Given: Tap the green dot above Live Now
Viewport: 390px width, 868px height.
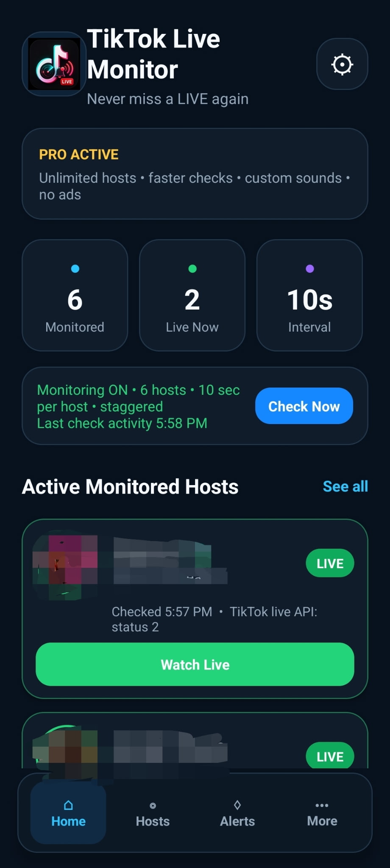Looking at the screenshot, I should click(192, 268).
